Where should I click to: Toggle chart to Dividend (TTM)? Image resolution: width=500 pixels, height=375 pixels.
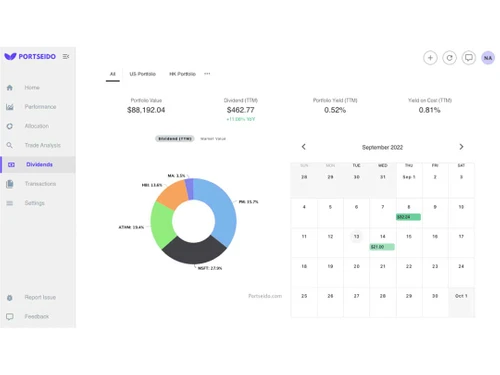(175, 139)
